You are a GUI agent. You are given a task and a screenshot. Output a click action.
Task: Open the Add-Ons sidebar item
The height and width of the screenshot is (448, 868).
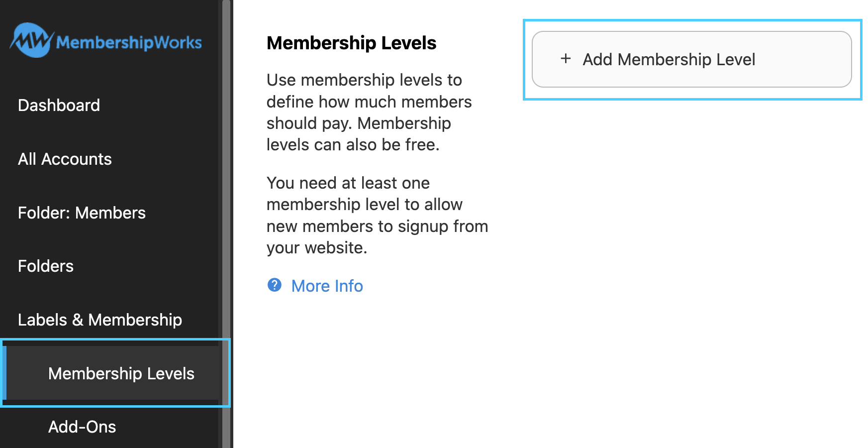[x=82, y=427]
